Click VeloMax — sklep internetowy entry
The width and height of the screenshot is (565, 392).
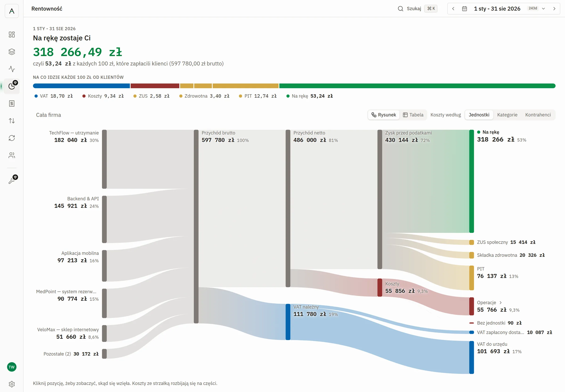[68, 333]
